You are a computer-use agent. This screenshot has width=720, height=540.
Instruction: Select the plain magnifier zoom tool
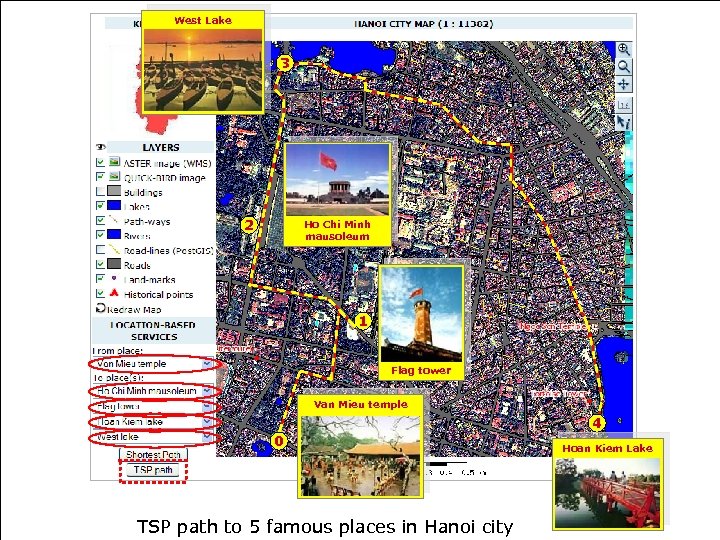(x=623, y=67)
